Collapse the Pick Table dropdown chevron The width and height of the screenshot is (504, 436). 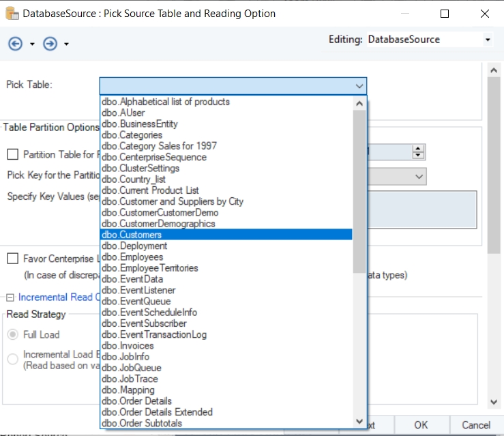359,85
